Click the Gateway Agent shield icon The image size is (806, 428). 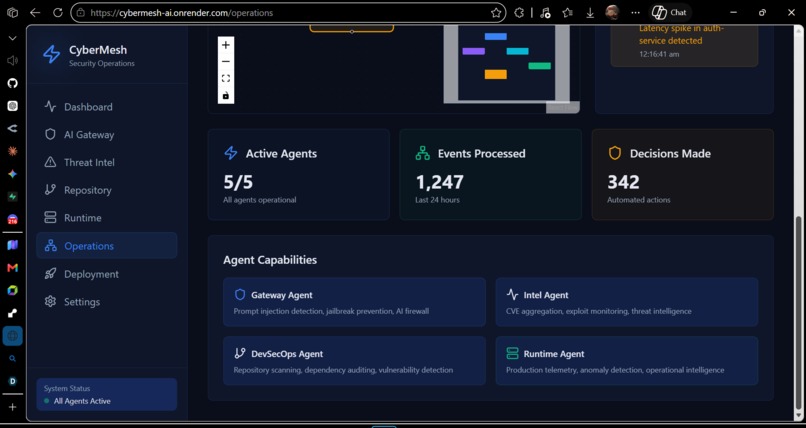(240, 294)
